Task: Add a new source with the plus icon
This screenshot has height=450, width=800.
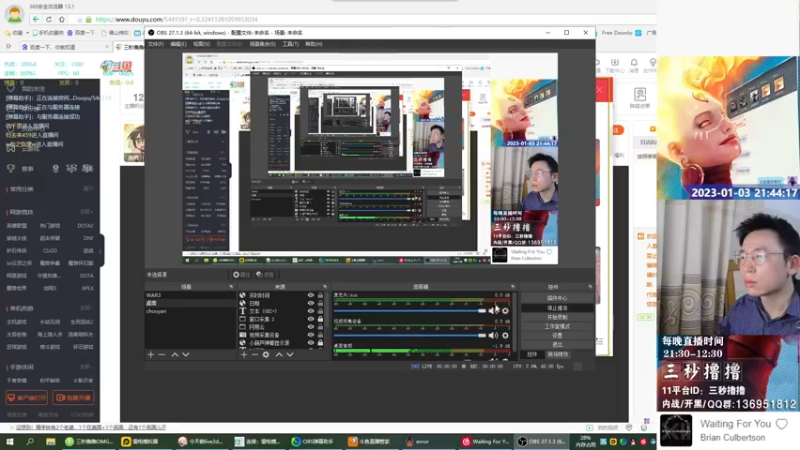Action: coord(244,355)
